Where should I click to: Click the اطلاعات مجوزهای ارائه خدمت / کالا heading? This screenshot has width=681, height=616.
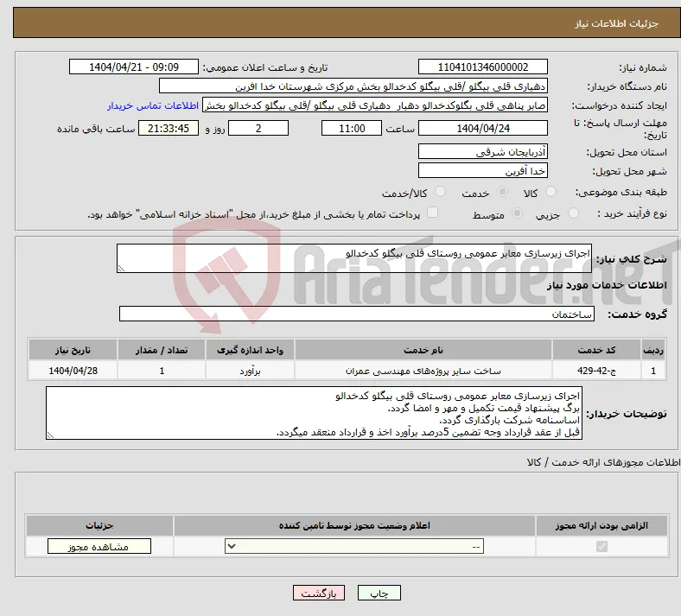(604, 463)
